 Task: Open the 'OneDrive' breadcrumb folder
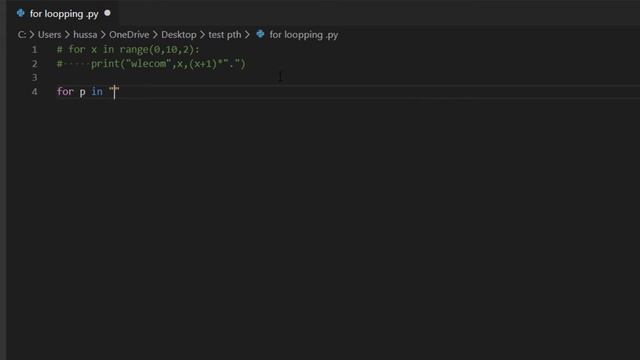click(129, 35)
